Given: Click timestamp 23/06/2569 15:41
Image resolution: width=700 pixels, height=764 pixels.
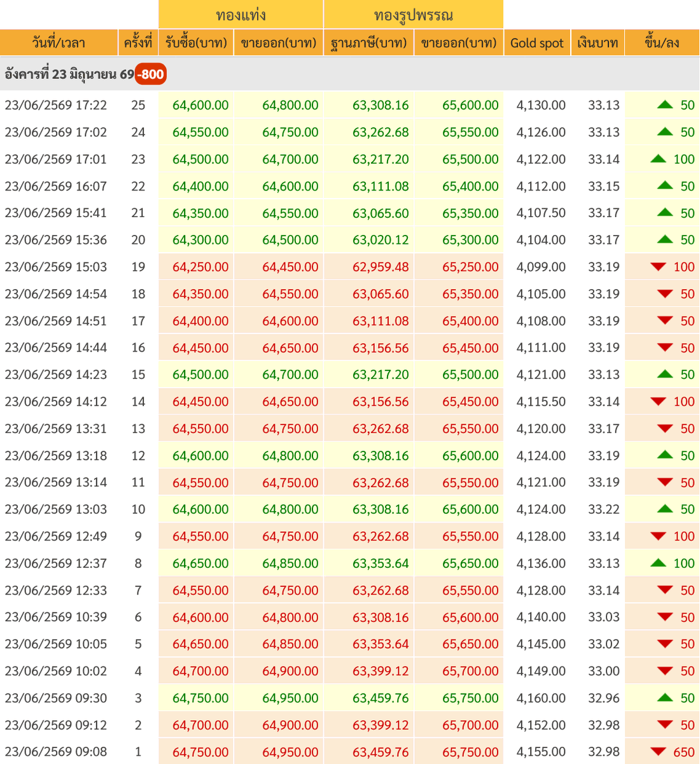Looking at the screenshot, I should pyautogui.click(x=56, y=213).
